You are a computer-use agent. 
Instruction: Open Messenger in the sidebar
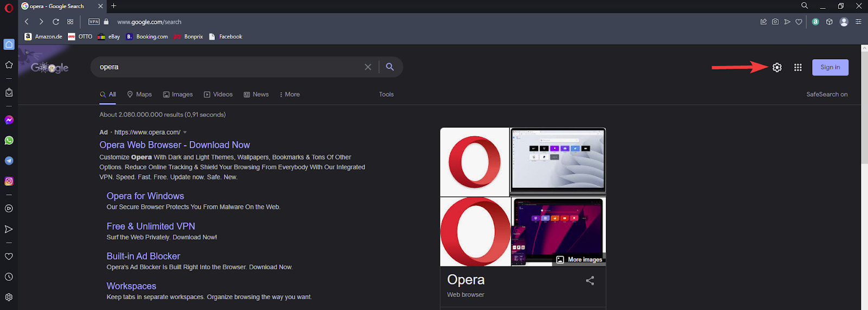(x=9, y=120)
